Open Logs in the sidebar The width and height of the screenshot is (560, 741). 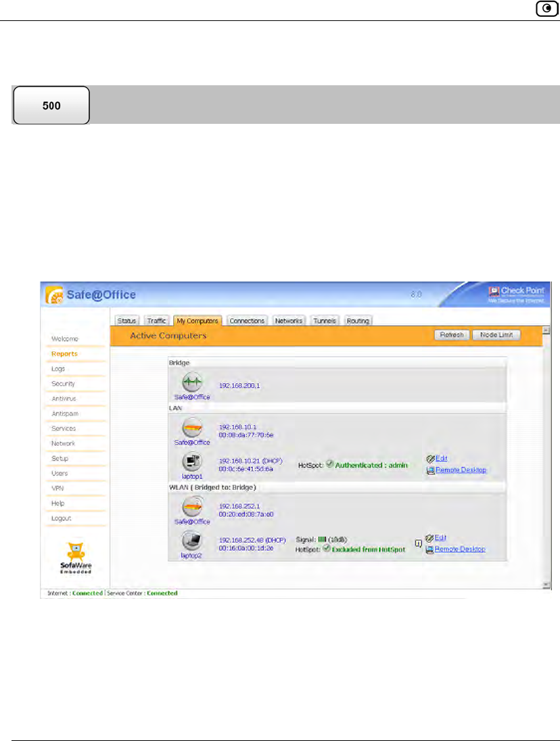coord(58,369)
